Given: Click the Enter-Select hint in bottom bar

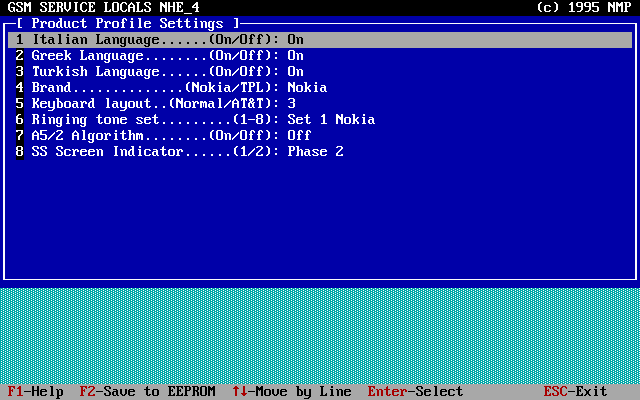Looking at the screenshot, I should (415, 392).
